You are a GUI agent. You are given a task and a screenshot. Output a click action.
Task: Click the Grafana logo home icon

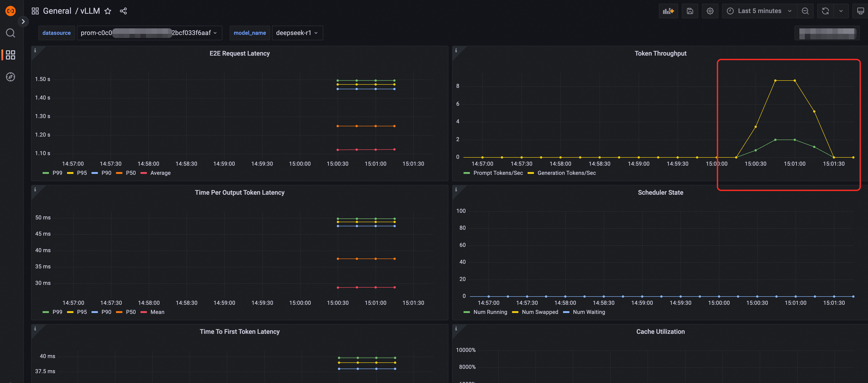tap(11, 11)
